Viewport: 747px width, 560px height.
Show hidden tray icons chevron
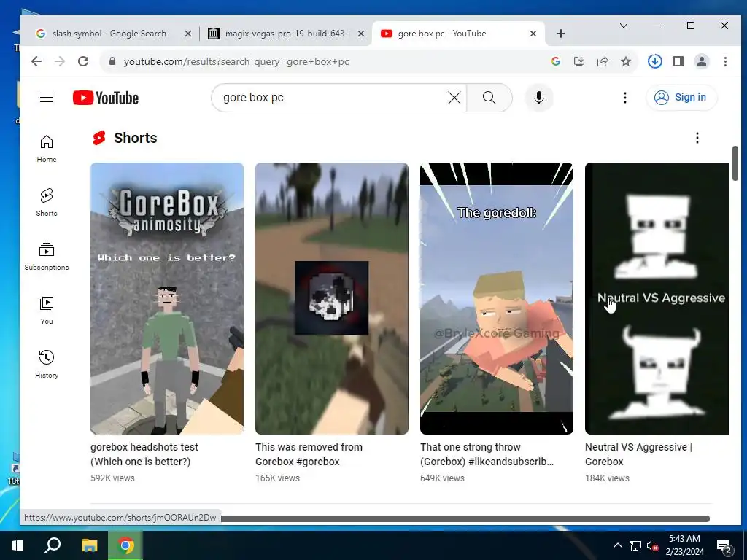coord(617,545)
